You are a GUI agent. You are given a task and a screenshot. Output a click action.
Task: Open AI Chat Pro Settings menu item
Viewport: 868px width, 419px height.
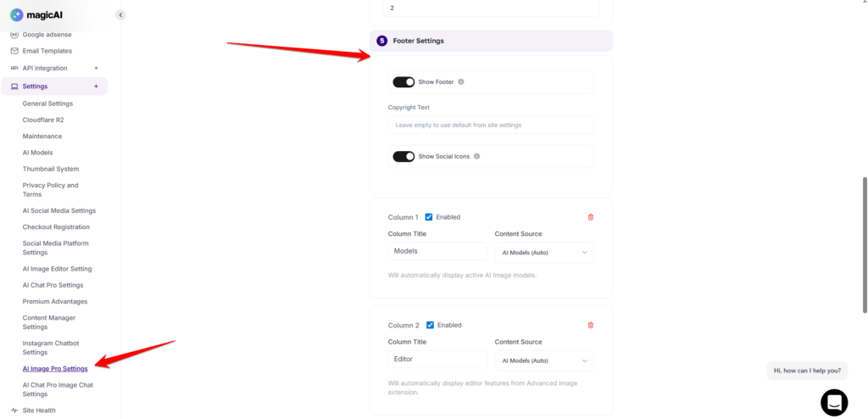tap(53, 285)
